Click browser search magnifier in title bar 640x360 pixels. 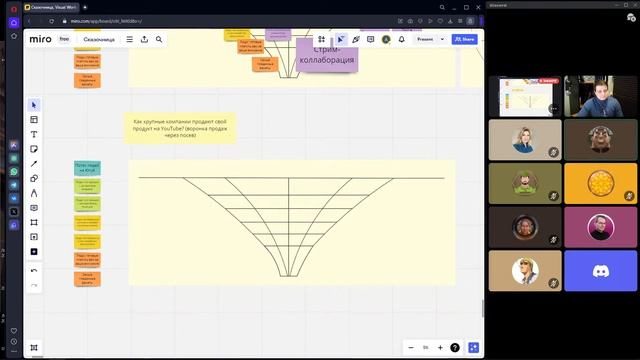point(442,7)
